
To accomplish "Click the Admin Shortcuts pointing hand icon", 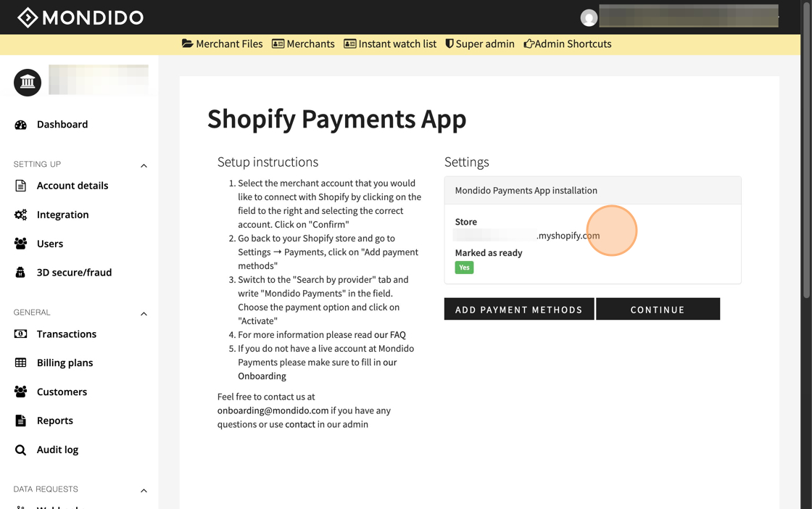I will click(x=529, y=44).
